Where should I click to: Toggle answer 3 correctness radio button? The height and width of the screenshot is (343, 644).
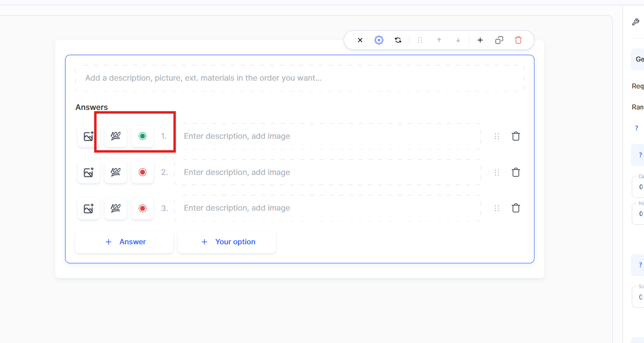tap(142, 208)
